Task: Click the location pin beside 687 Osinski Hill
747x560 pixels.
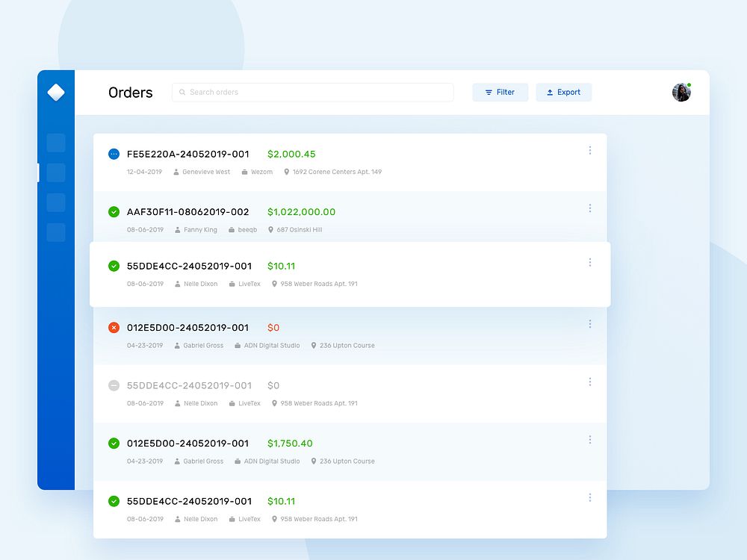Action: pyautogui.click(x=270, y=229)
